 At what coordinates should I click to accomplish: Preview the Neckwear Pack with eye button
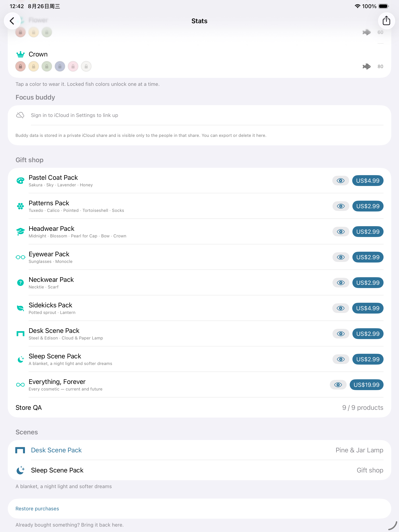[341, 283]
